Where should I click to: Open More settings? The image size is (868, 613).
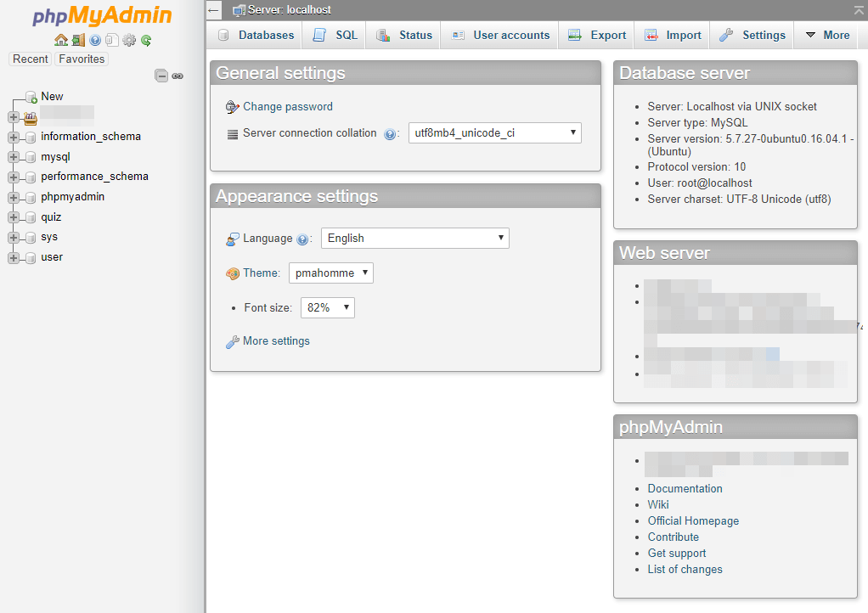point(275,340)
